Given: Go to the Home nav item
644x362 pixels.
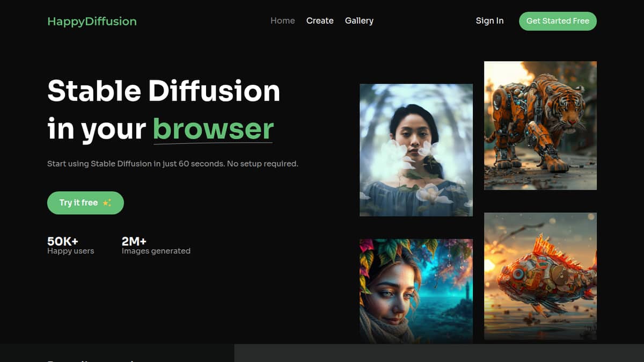Looking at the screenshot, I should 283,21.
